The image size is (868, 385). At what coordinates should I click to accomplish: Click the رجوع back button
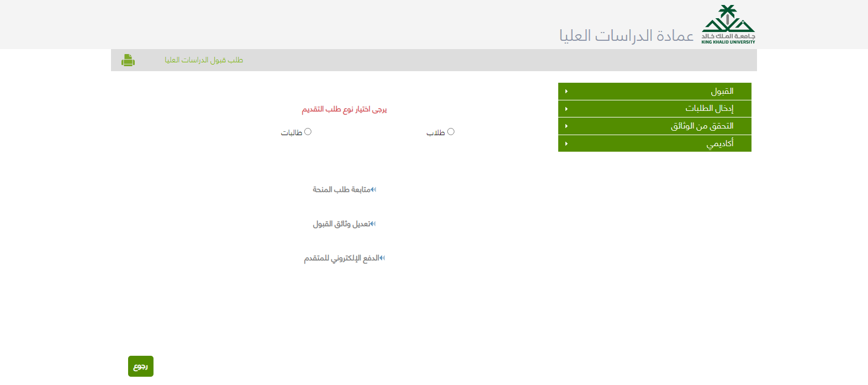point(141,366)
